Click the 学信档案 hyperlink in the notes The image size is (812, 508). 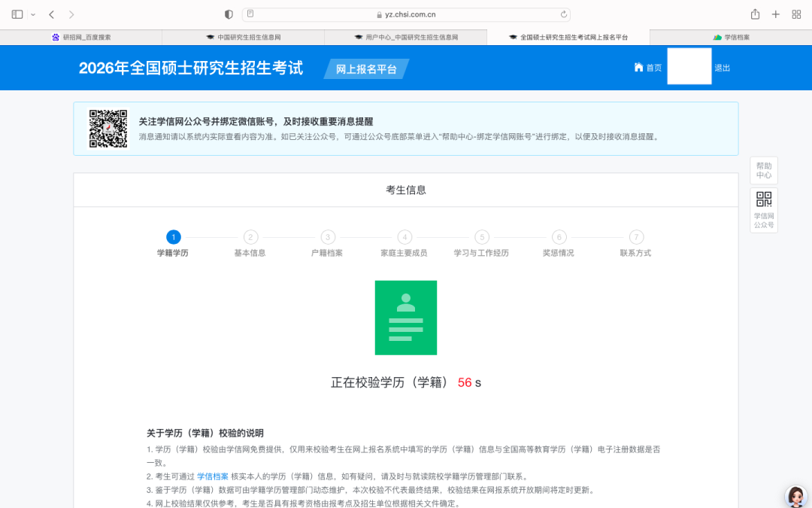tap(212, 476)
